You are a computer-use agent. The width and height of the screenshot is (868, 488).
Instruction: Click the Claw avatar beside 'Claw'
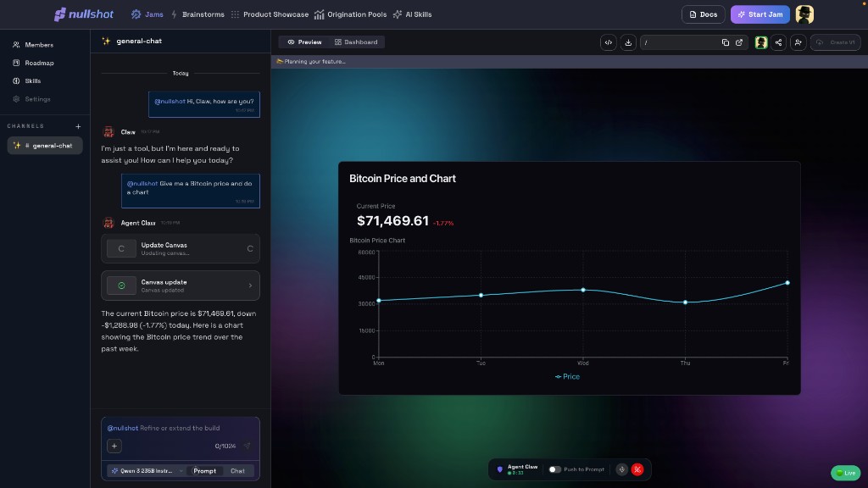[108, 131]
